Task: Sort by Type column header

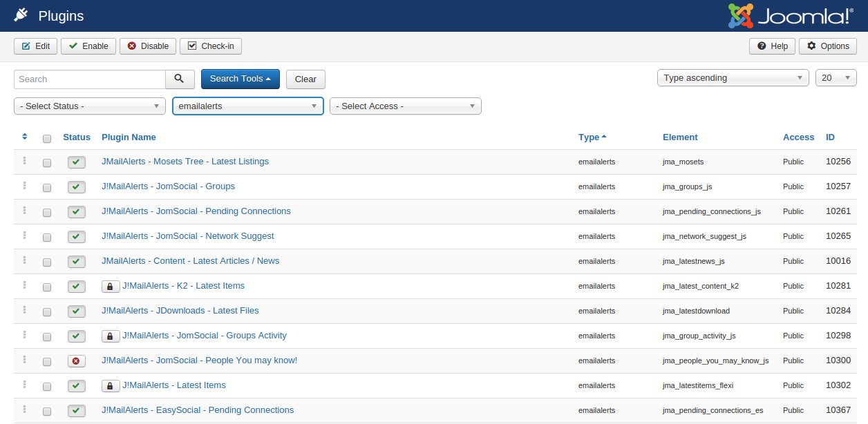Action: coord(592,137)
